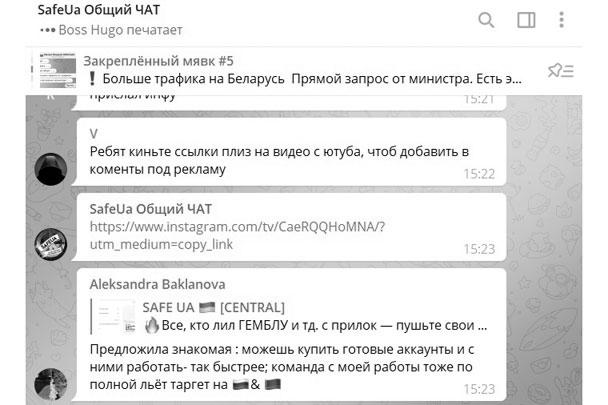The height and width of the screenshot is (405, 608).
Task: Toggle the side panel icon
Action: (526, 20)
